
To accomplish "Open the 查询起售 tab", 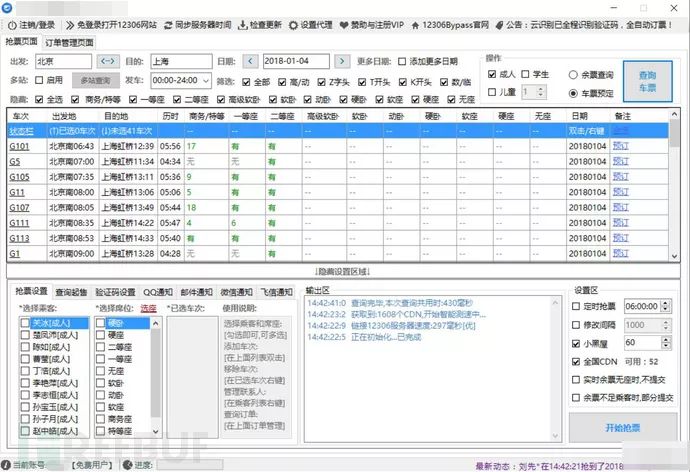I will (71, 292).
